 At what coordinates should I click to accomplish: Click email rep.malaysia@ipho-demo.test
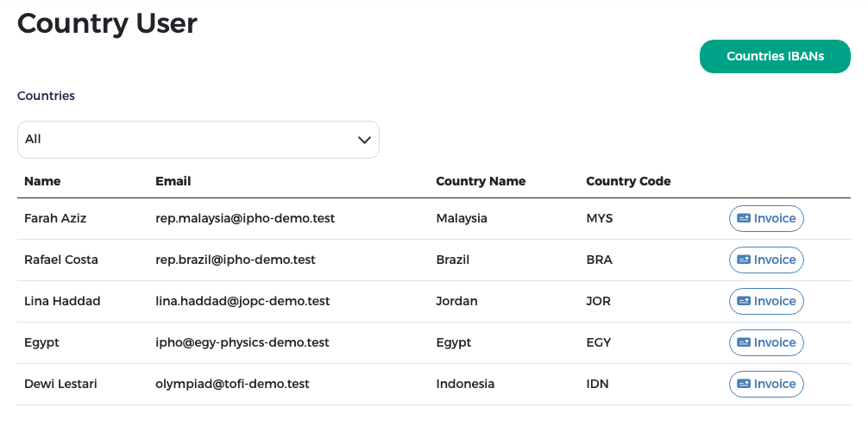(x=245, y=218)
